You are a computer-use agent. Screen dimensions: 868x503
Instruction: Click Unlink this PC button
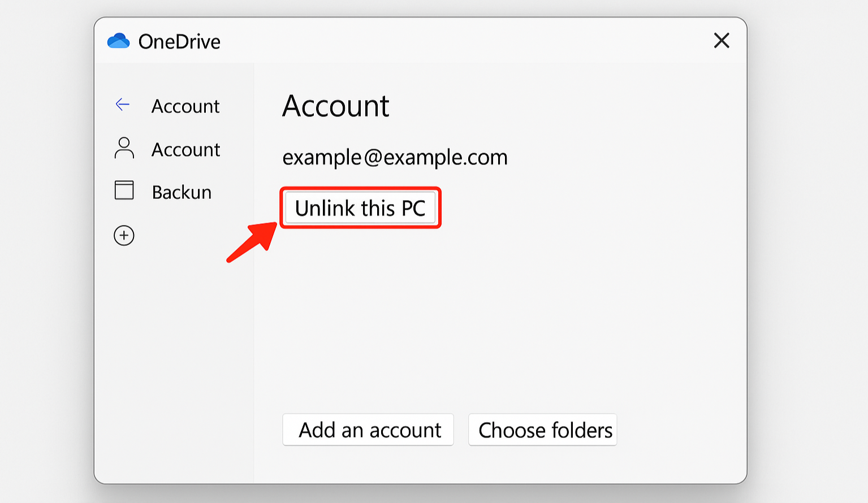click(x=360, y=208)
